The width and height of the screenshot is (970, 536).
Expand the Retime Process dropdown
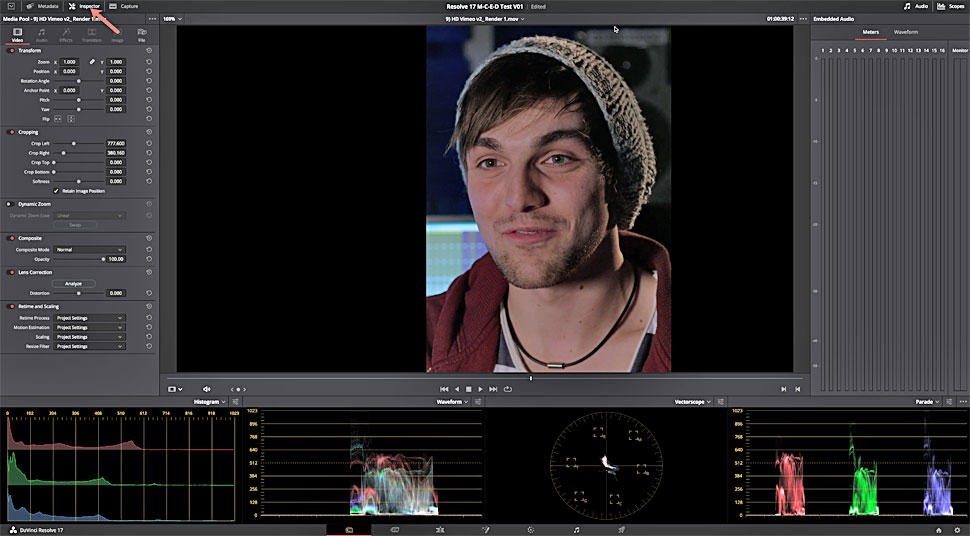pyautogui.click(x=89, y=318)
